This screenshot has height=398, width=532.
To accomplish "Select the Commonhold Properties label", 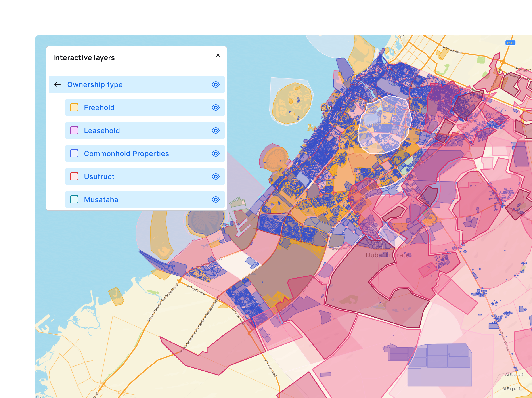I will 126,154.
